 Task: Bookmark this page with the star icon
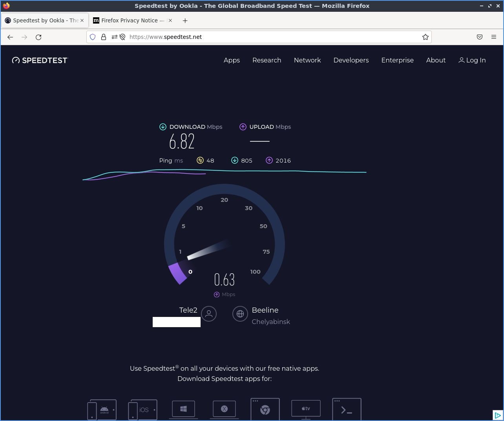[x=425, y=37]
